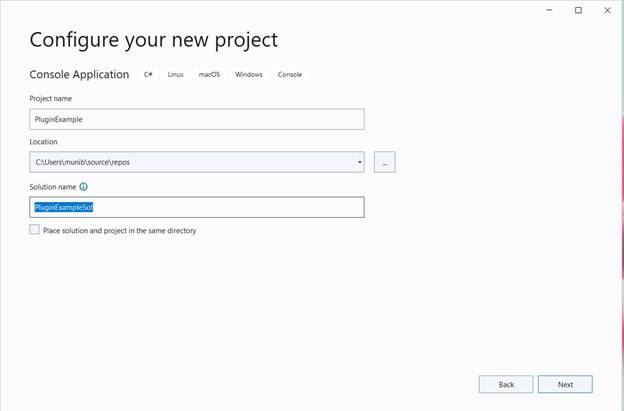Click the Console Application template title

(x=79, y=74)
